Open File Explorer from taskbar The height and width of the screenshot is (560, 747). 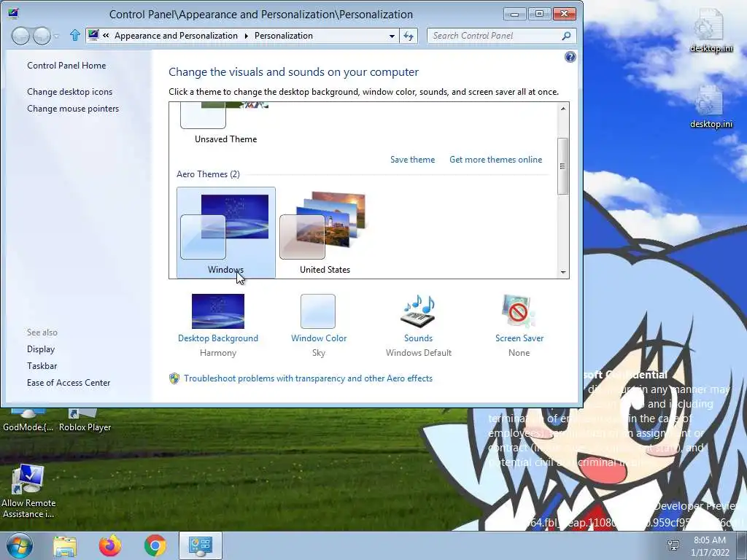[x=65, y=545]
